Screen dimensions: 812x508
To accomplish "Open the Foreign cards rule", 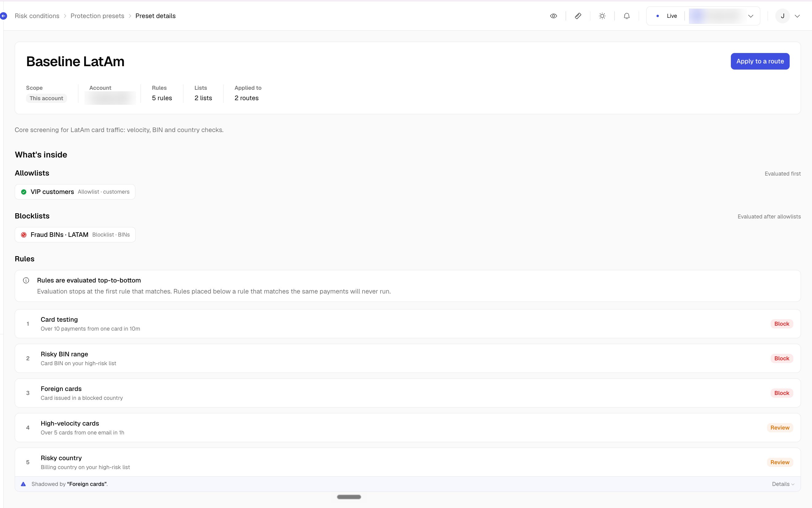I will [408, 393].
